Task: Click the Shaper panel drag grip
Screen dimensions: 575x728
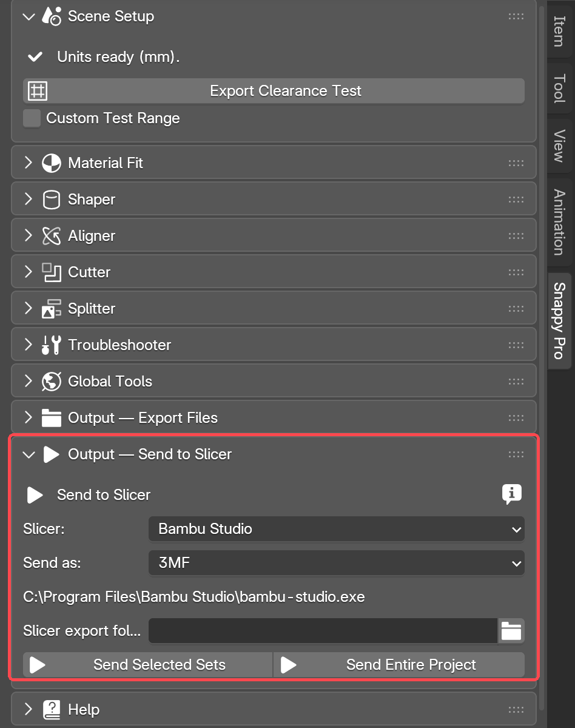Action: [516, 200]
